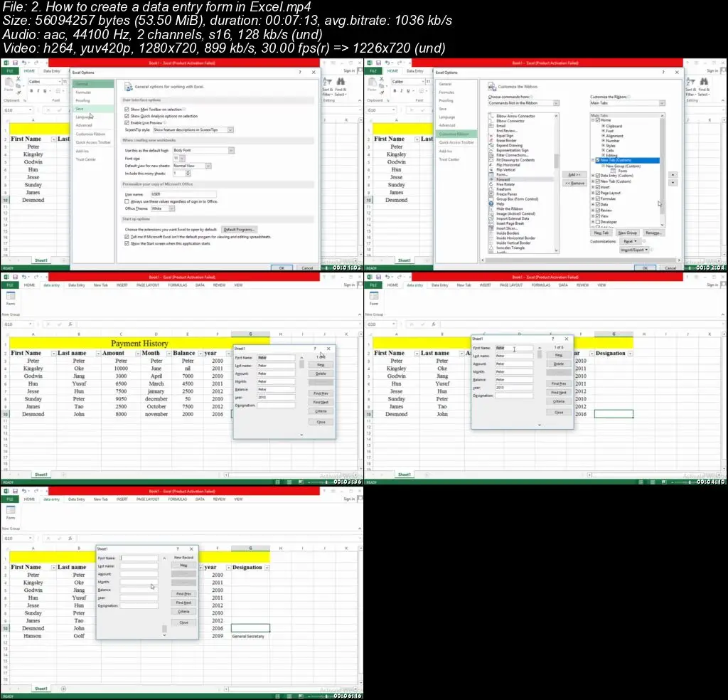This screenshot has height=700, width=728.
Task: Click the << Remove button
Action: click(574, 183)
